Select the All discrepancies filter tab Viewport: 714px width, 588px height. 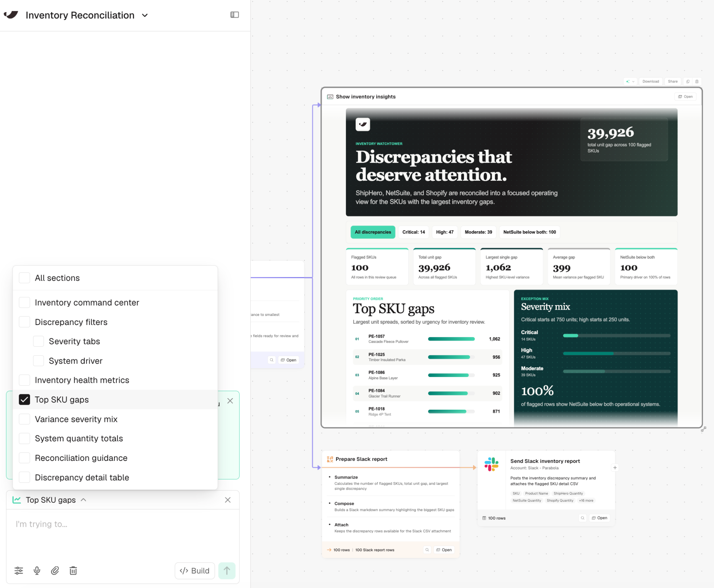[x=373, y=232]
